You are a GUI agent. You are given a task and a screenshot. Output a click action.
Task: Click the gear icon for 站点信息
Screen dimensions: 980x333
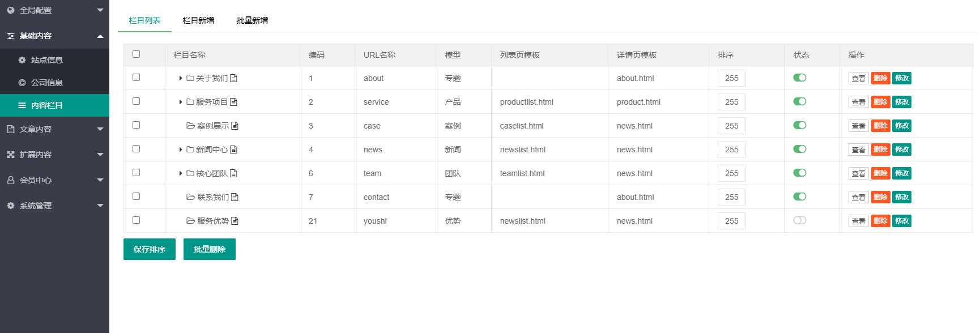coord(22,60)
